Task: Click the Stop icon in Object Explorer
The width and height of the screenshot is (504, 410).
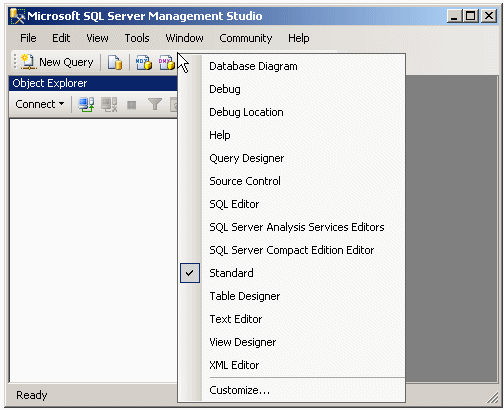Action: pos(132,105)
